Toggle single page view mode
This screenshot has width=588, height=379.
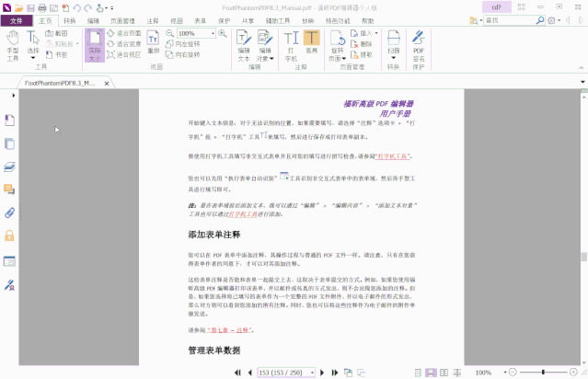pyautogui.click(x=418, y=373)
